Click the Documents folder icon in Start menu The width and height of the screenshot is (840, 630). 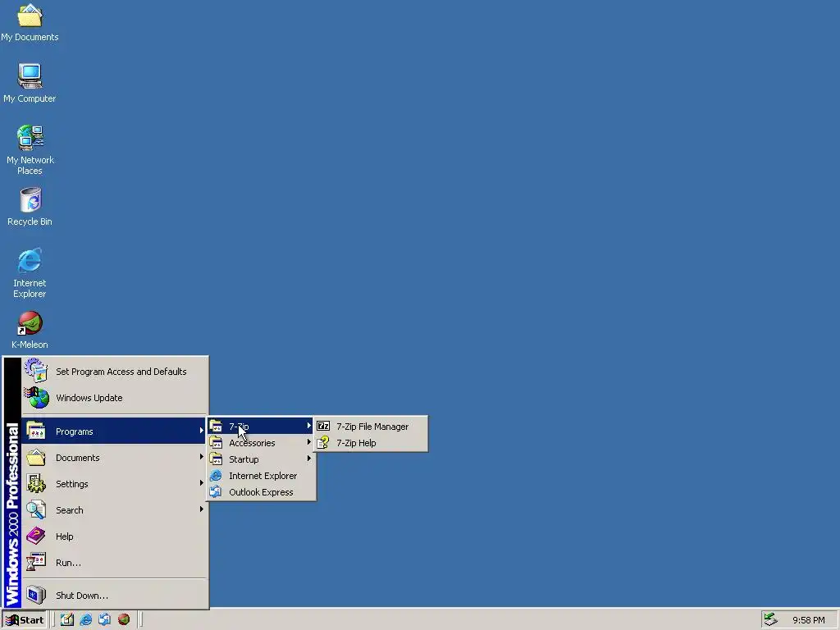point(36,457)
